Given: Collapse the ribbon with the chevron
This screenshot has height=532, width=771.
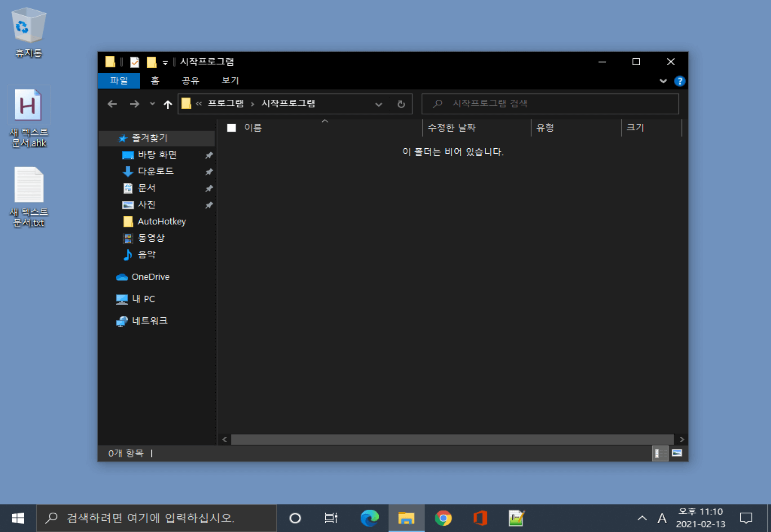Looking at the screenshot, I should tap(663, 81).
